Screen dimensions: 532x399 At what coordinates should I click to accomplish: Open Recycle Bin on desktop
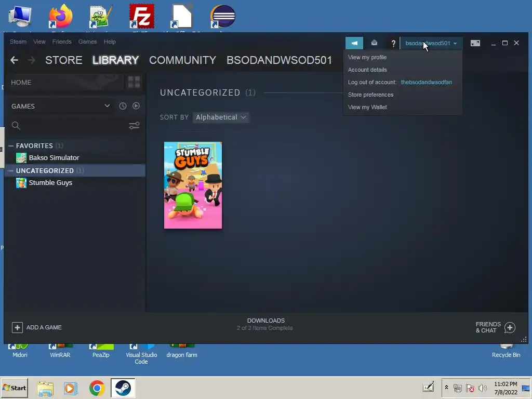coord(506,351)
